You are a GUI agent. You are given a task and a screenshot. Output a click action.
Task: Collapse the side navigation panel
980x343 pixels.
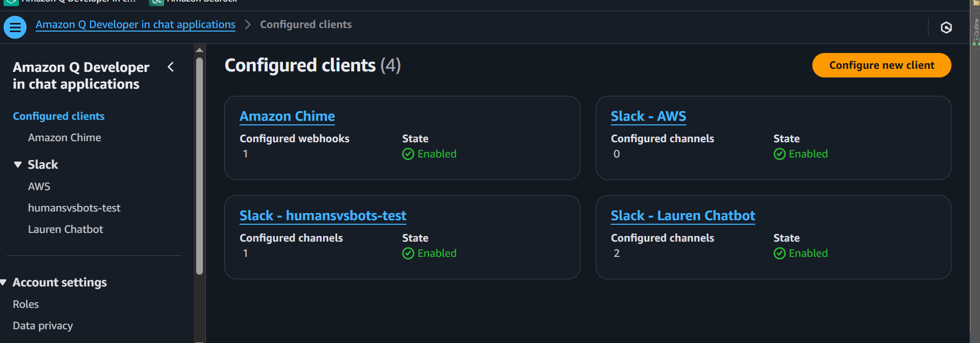pos(171,67)
